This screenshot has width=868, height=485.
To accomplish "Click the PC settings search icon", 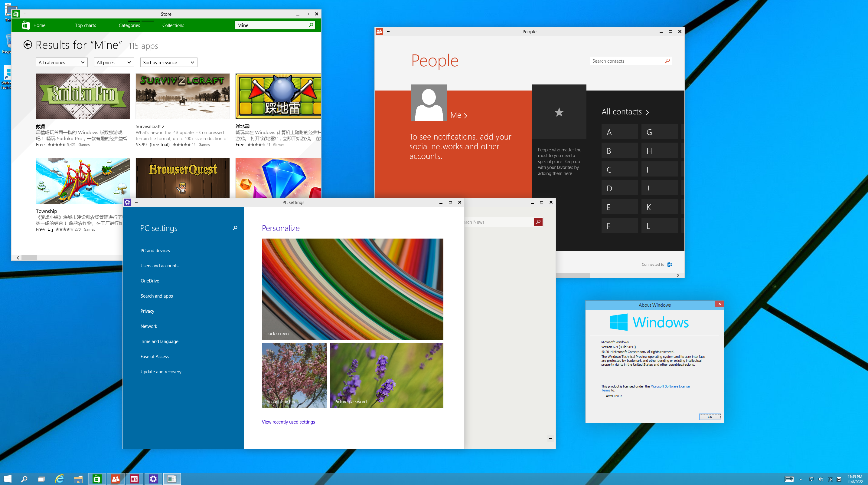I will [235, 228].
